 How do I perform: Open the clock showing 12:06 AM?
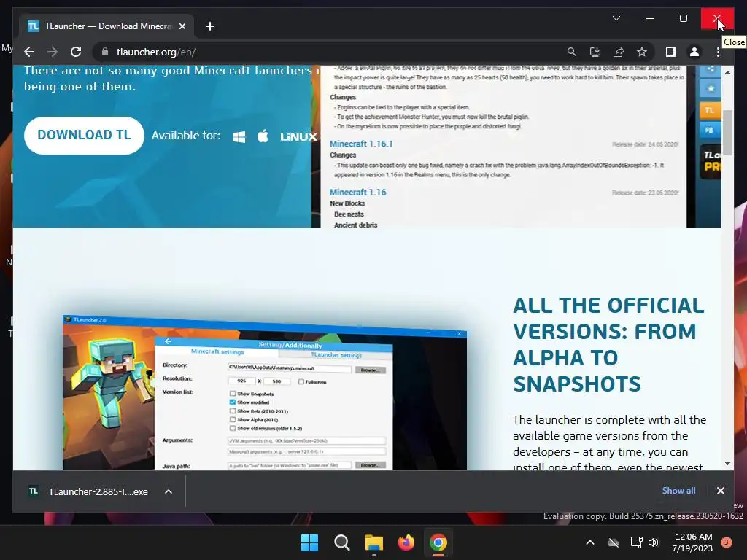point(692,542)
